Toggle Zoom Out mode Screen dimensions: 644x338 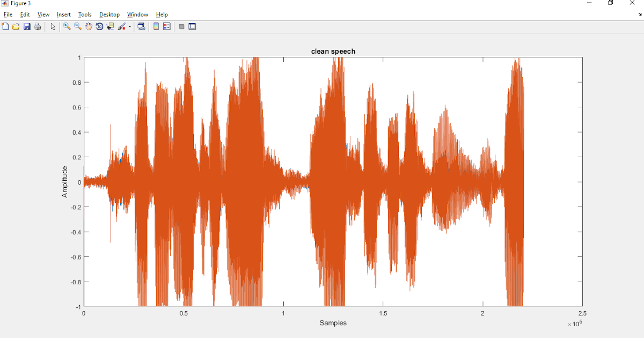pos(77,26)
